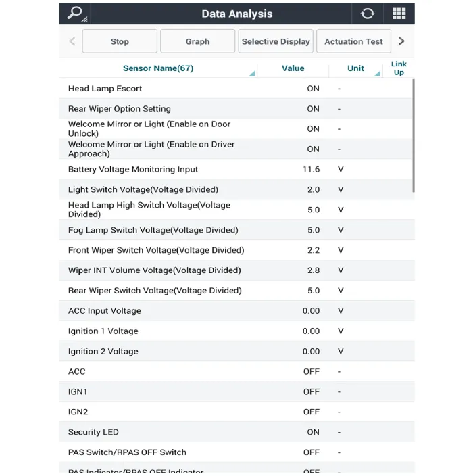The image size is (473, 476).
Task: Select Battery Voltage Monitoring Input sensor
Action: coord(133,170)
